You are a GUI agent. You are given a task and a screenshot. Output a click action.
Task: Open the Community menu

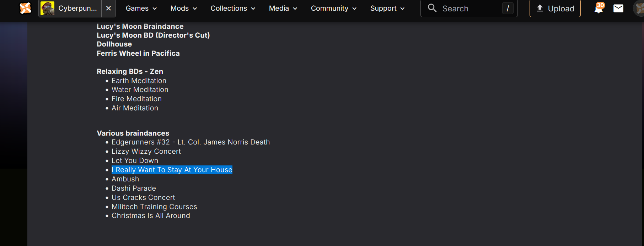click(333, 8)
